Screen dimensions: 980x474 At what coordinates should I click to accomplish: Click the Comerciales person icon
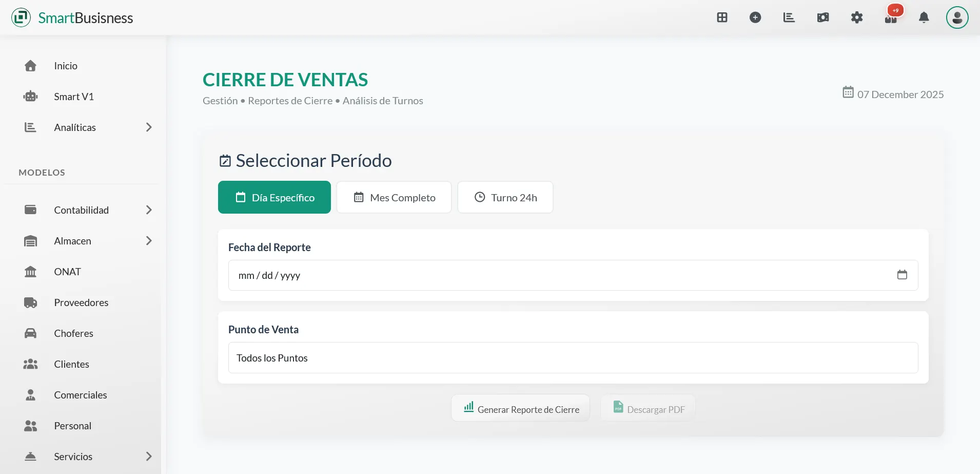pyautogui.click(x=31, y=395)
